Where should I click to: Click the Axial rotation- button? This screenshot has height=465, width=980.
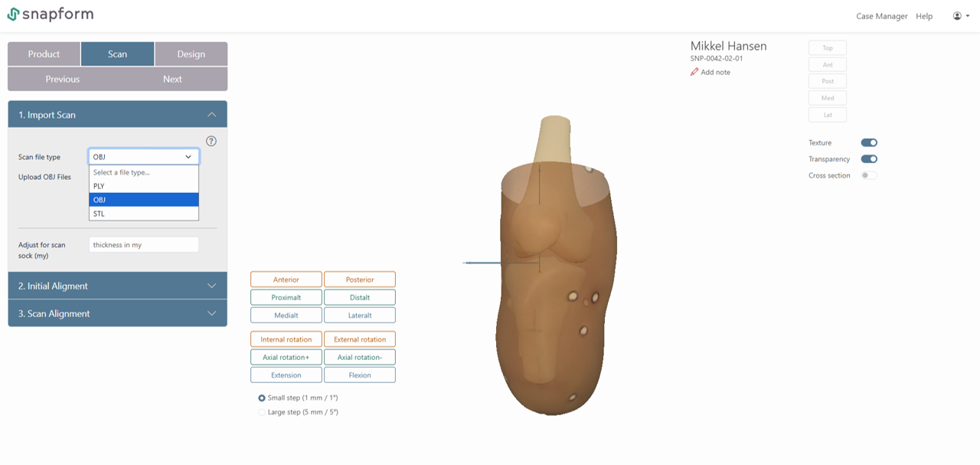click(360, 357)
